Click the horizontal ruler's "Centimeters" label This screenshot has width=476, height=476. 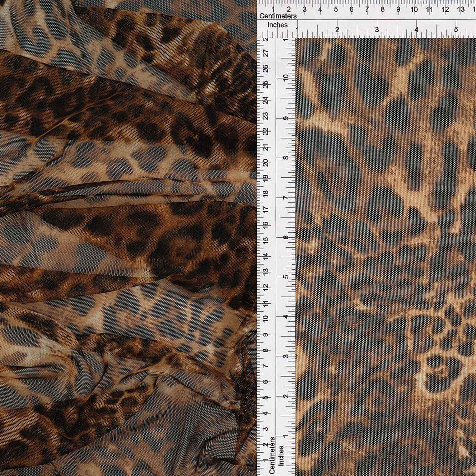[x=278, y=16]
